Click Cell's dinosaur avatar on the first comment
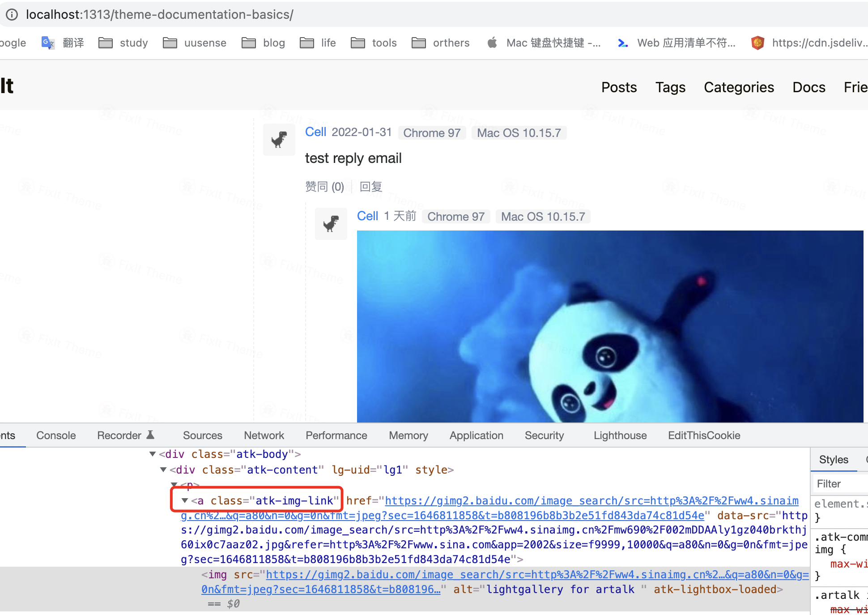The height and width of the screenshot is (615, 868). [x=279, y=139]
